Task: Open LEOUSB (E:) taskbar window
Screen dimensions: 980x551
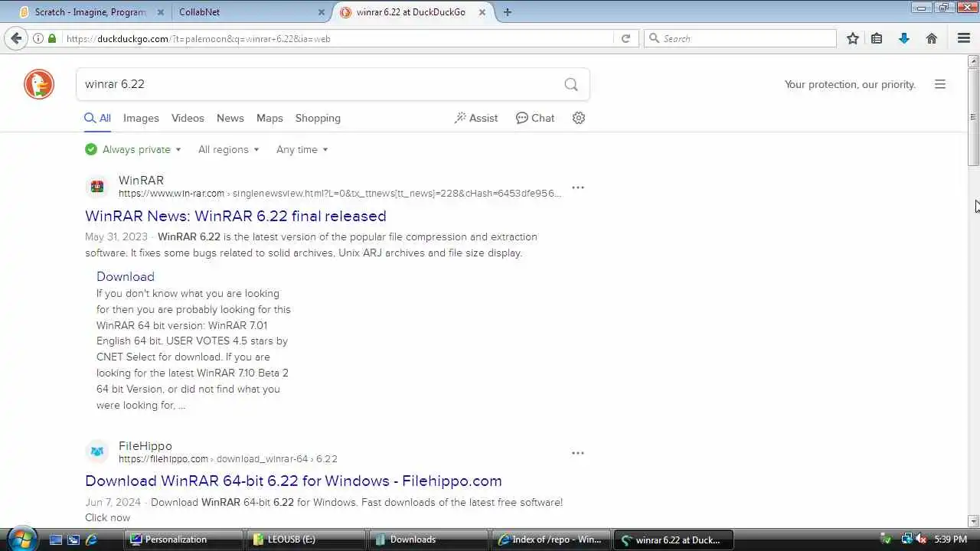Action: click(306, 540)
